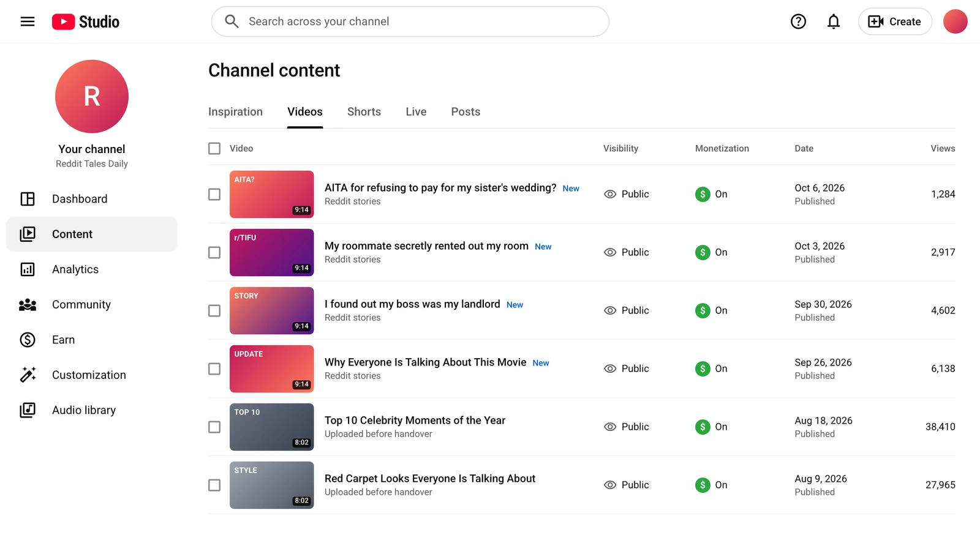Open the notifications bell
Image resolution: width=980 pixels, height=551 pixels.
click(834, 21)
